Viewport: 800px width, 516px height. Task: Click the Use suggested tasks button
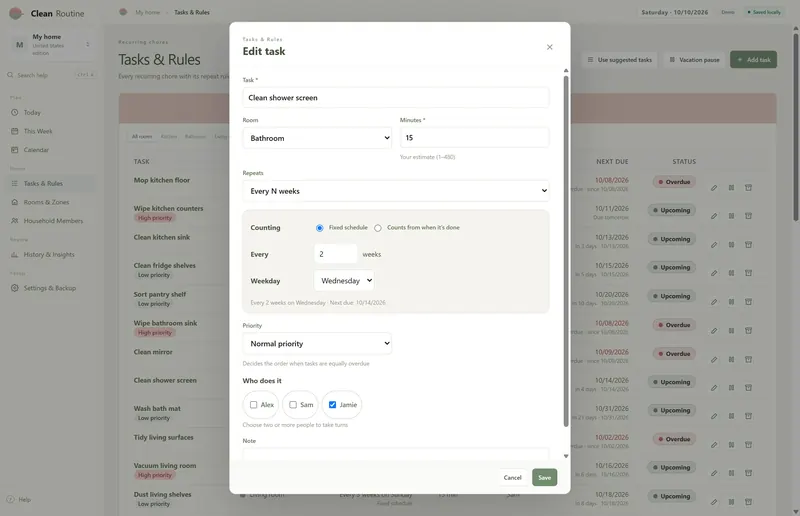click(x=619, y=60)
